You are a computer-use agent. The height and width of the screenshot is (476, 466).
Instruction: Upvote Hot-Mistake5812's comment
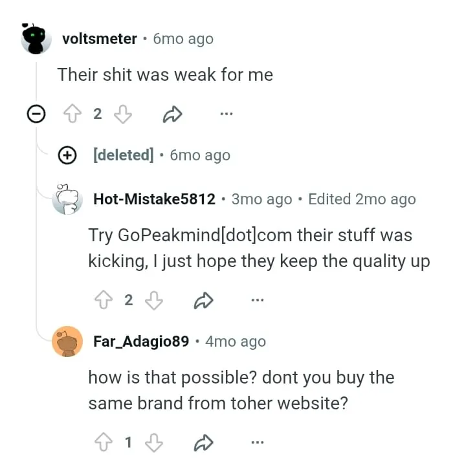[102, 299]
